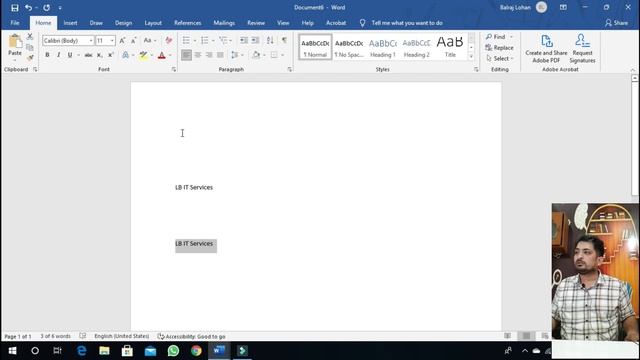This screenshot has height=360, width=640.
Task: Open WhatsApp from the taskbar
Action: click(173, 351)
